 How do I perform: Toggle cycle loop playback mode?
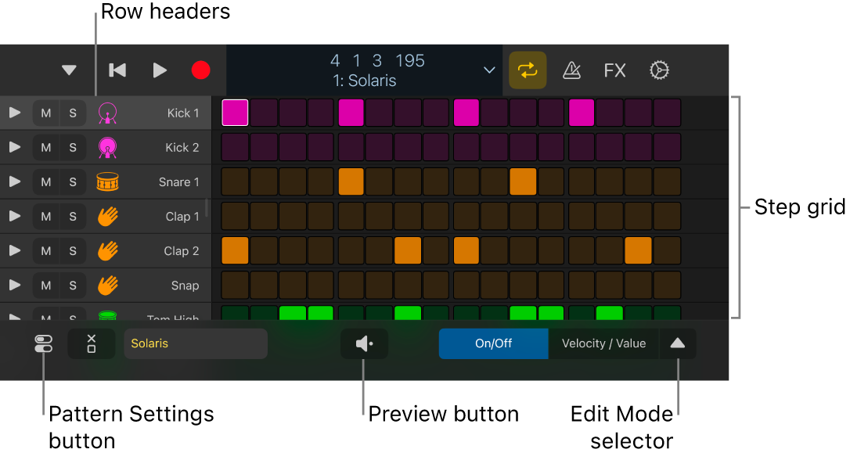[528, 70]
